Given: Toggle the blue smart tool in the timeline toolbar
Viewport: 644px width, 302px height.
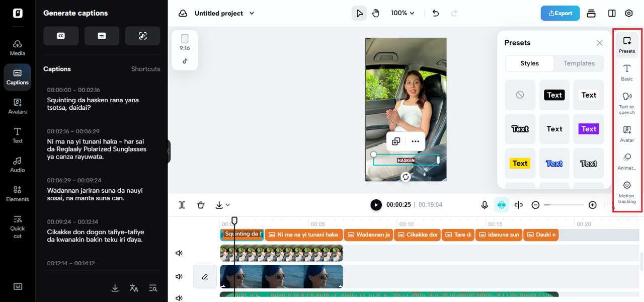Looking at the screenshot, I should pyautogui.click(x=502, y=205).
